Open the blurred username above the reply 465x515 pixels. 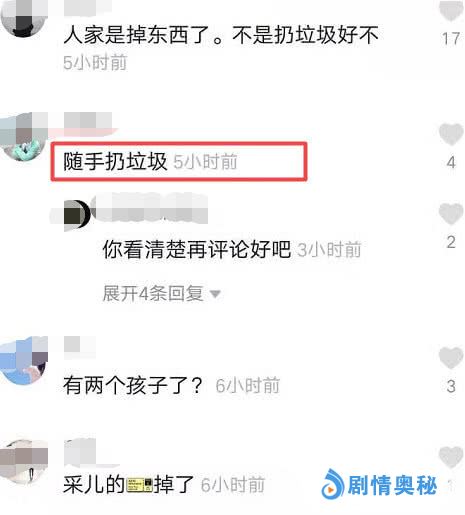tap(149, 209)
